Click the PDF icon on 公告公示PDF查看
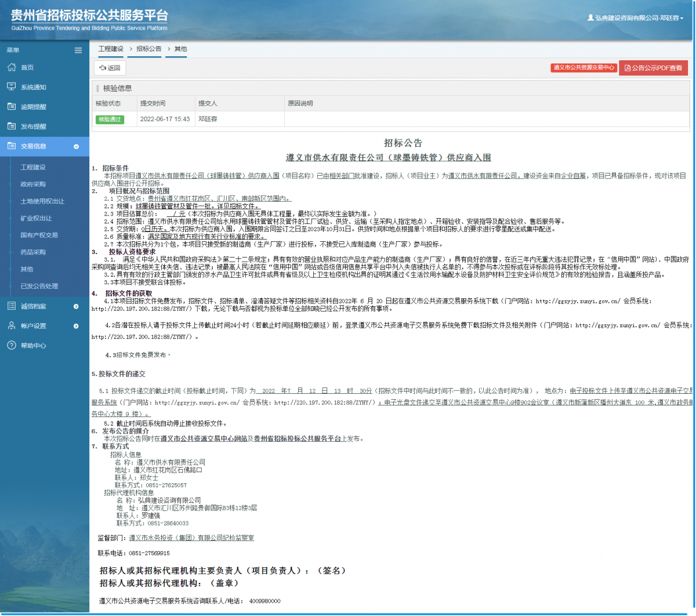The image size is (696, 616). [628, 67]
